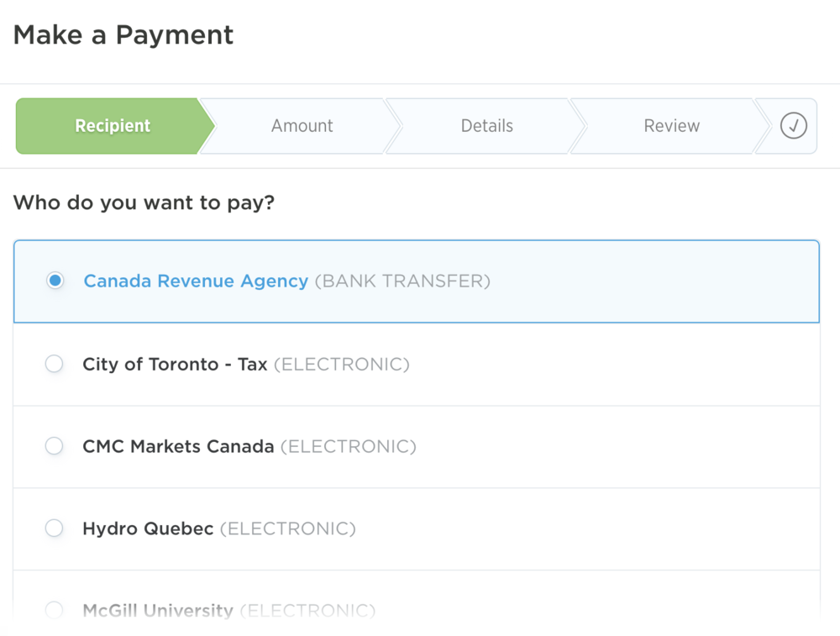Select the McGill University radio button
The image size is (840, 636).
click(55, 610)
